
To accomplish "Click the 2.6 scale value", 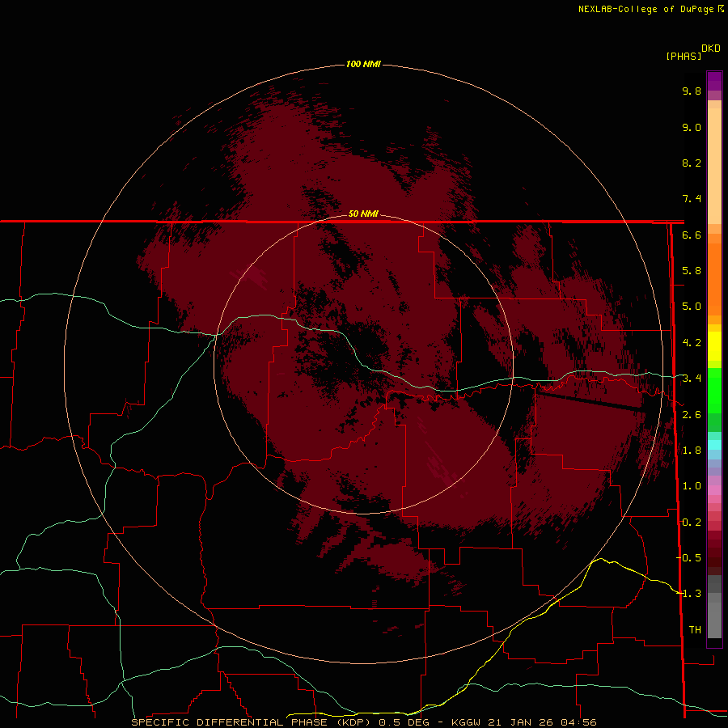I will pyautogui.click(x=692, y=415).
